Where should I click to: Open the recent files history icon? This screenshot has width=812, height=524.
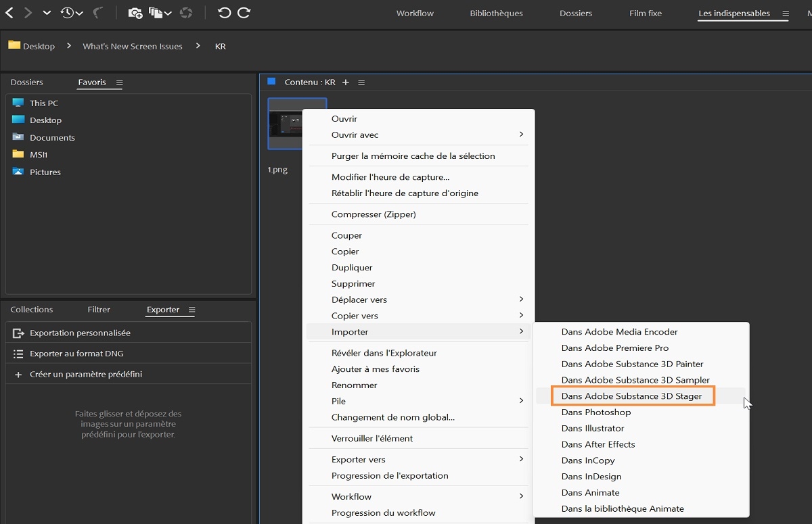(68, 13)
